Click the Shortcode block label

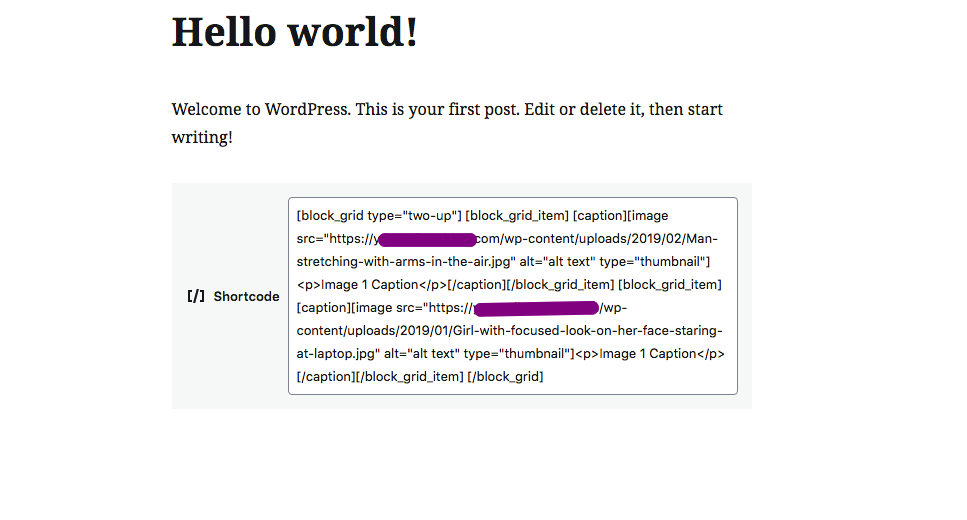click(x=246, y=296)
